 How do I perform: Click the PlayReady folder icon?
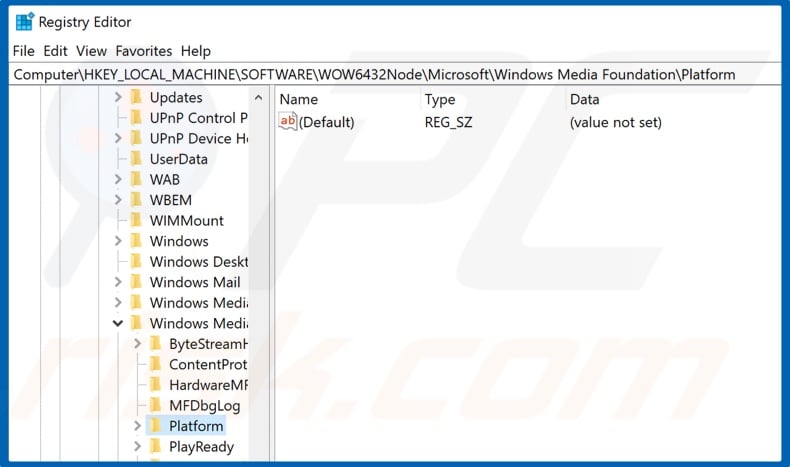156,447
